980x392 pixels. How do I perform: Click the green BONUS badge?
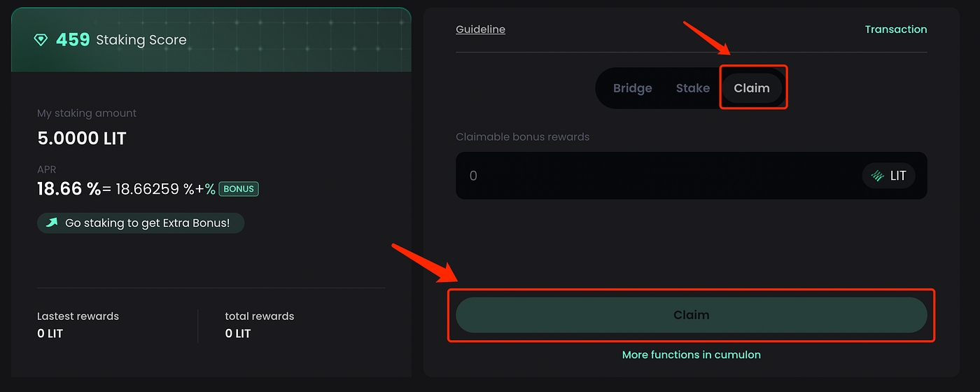[x=239, y=188]
